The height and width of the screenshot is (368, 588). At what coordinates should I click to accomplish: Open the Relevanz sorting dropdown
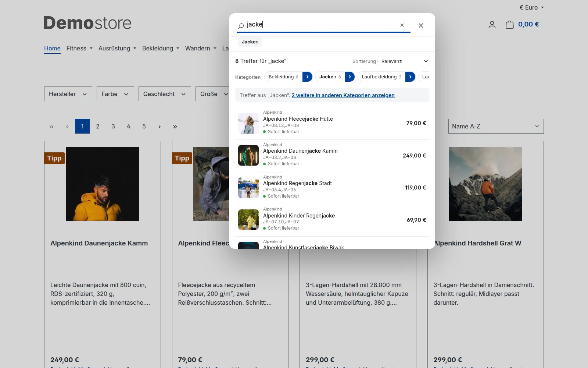[404, 61]
